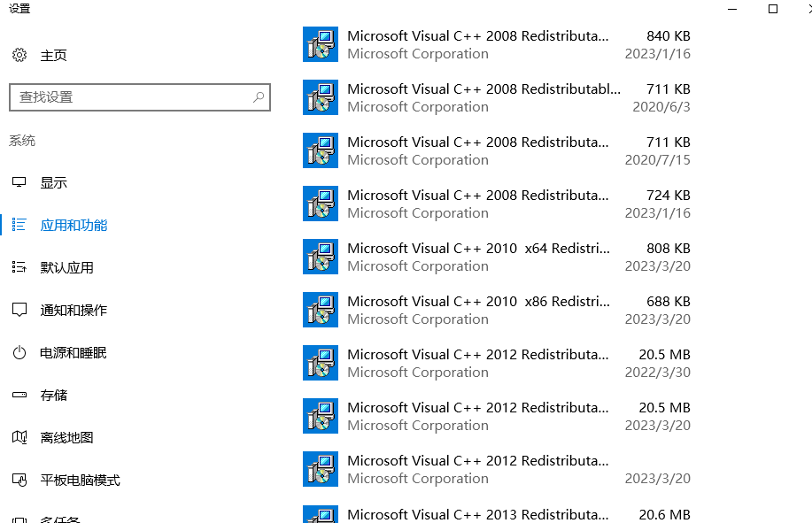Click the 平板电脑模式 tablet icon

click(19, 480)
